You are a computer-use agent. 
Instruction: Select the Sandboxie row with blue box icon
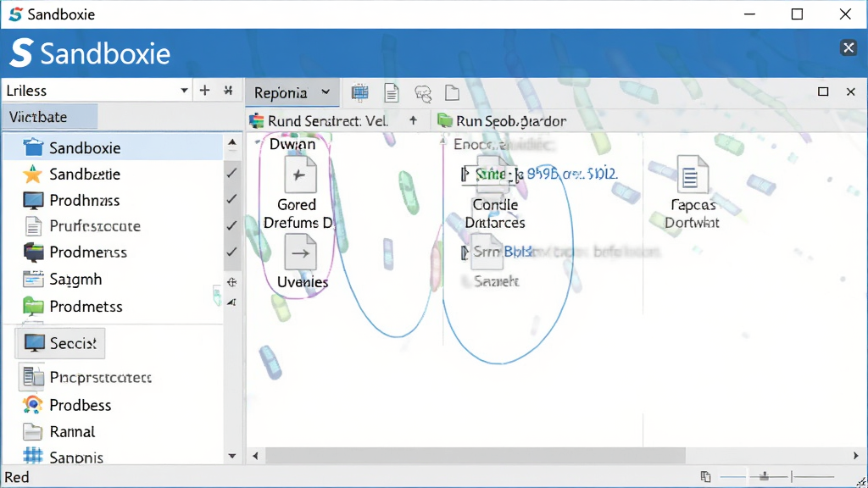pos(114,147)
